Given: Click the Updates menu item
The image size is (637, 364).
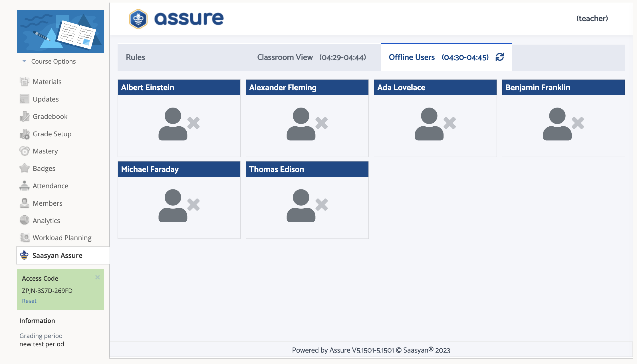Looking at the screenshot, I should 45,99.
